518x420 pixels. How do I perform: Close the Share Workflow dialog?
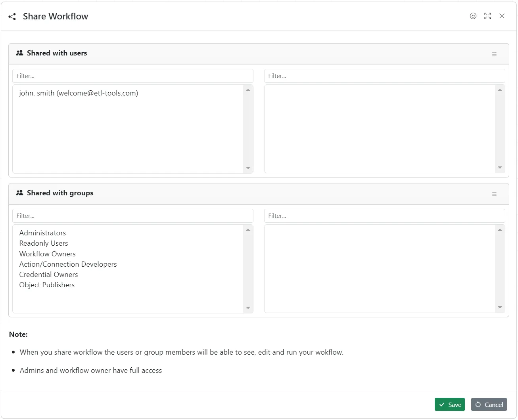pyautogui.click(x=502, y=16)
